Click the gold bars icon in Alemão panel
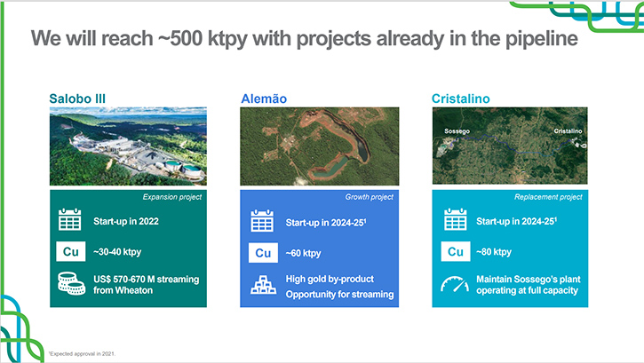Screen dimensions: 644x363 [263, 285]
